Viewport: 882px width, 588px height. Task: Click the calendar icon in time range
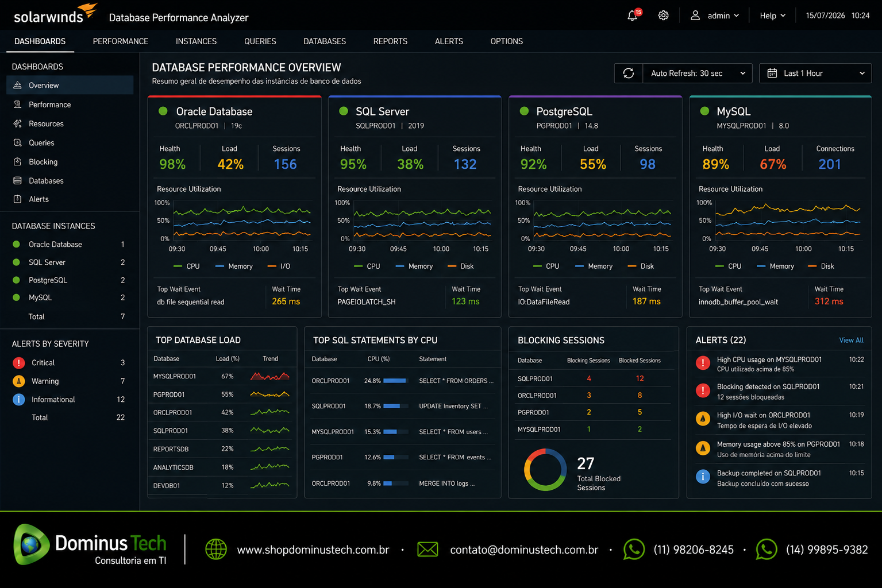click(772, 73)
